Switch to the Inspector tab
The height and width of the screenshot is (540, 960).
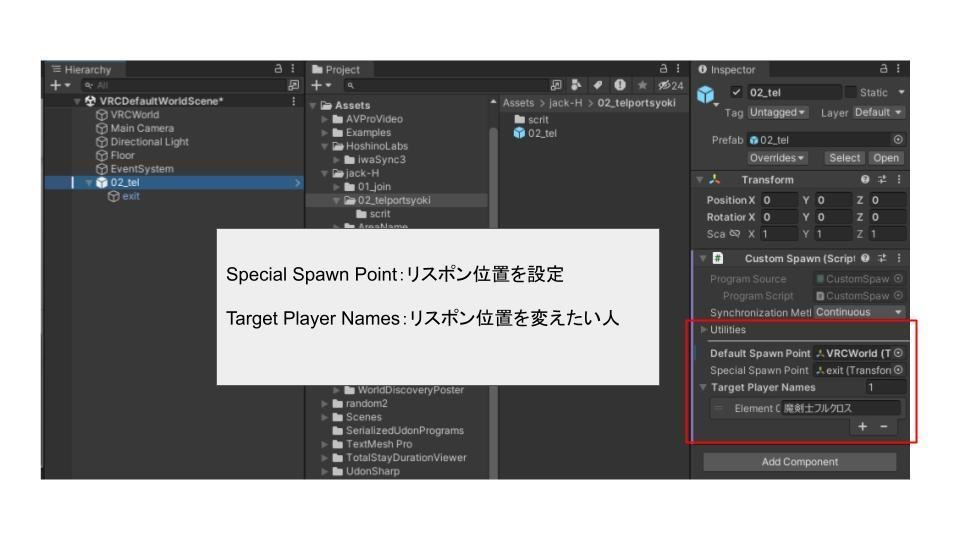point(727,69)
